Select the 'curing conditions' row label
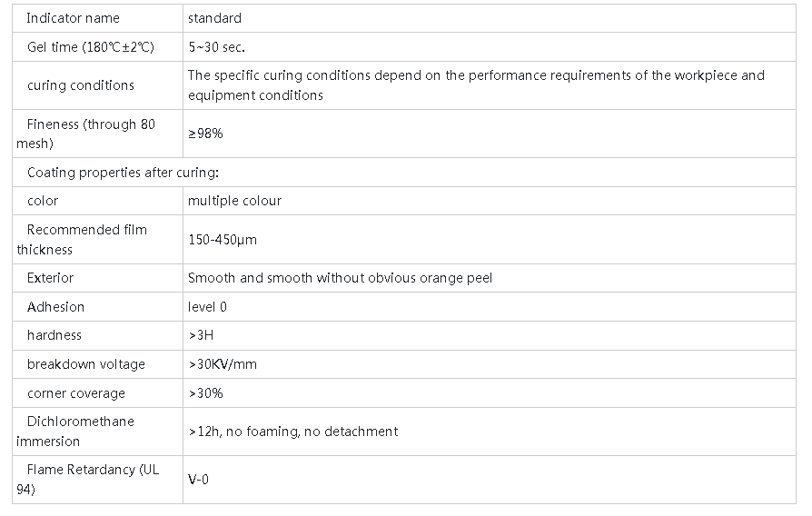This screenshot has height=516, width=812. pyautogui.click(x=80, y=85)
